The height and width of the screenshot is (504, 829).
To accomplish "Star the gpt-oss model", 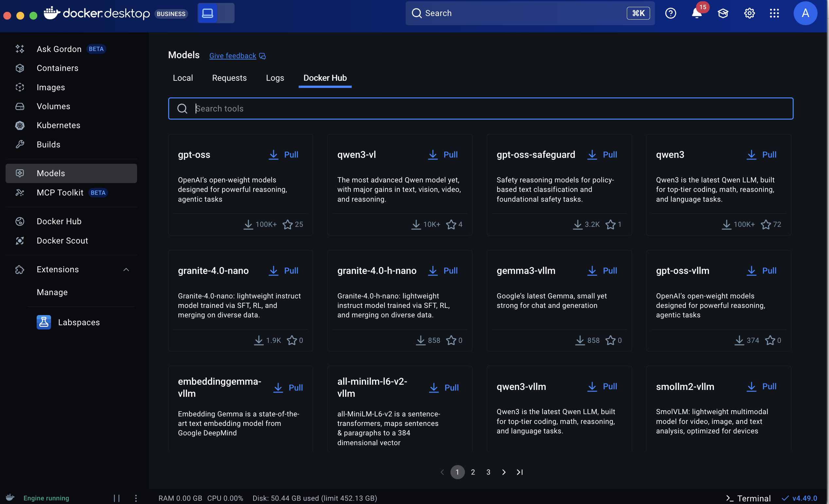I will tap(287, 224).
